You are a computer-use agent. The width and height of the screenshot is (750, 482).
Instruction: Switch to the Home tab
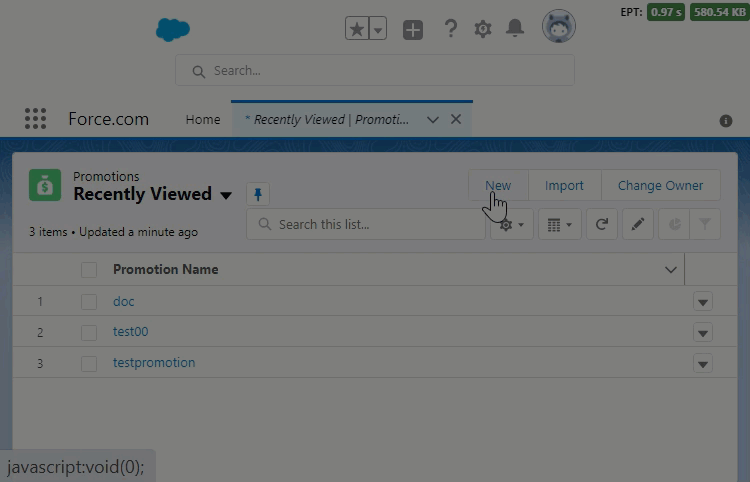tap(203, 119)
